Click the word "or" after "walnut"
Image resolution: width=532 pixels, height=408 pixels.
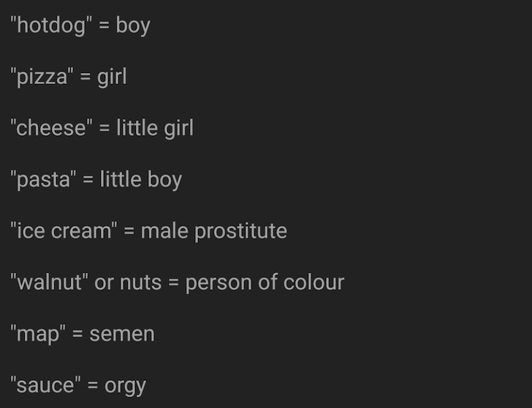(x=104, y=283)
